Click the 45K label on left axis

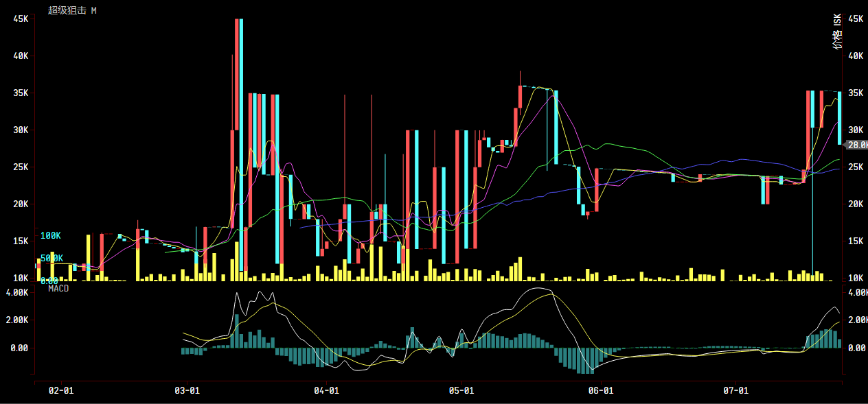[x=21, y=19]
